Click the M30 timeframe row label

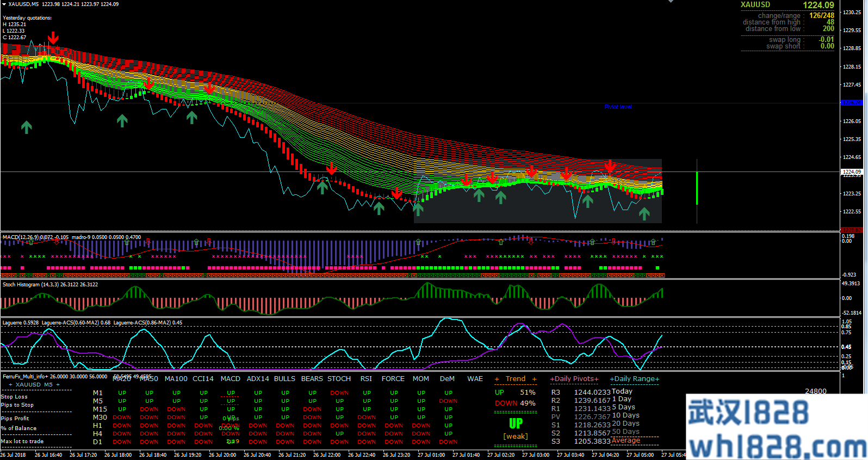point(100,418)
